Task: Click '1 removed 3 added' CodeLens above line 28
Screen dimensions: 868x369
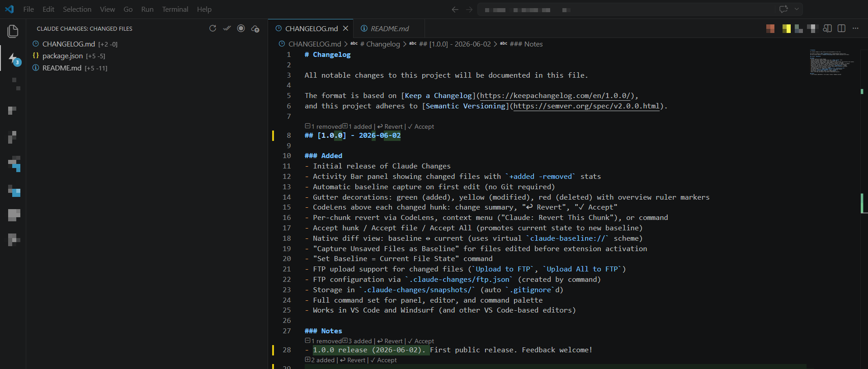Action: tap(338, 341)
